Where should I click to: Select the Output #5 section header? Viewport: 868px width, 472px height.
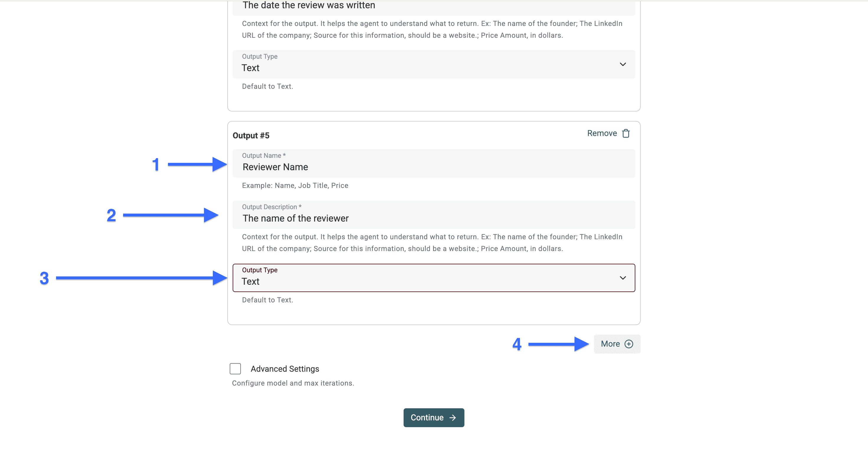pos(251,135)
